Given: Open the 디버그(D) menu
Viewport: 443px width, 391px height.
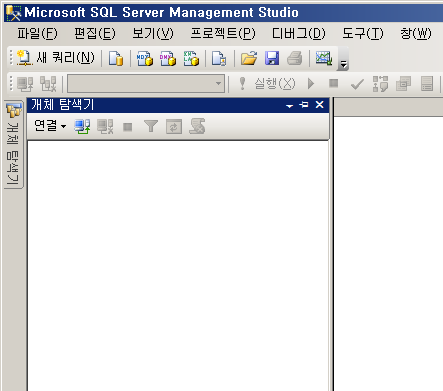Looking at the screenshot, I should tap(299, 33).
